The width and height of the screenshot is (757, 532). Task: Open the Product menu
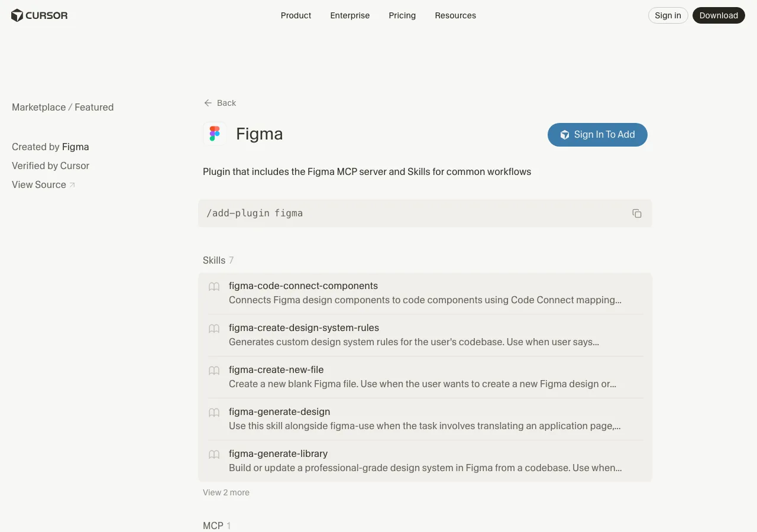pyautogui.click(x=296, y=15)
